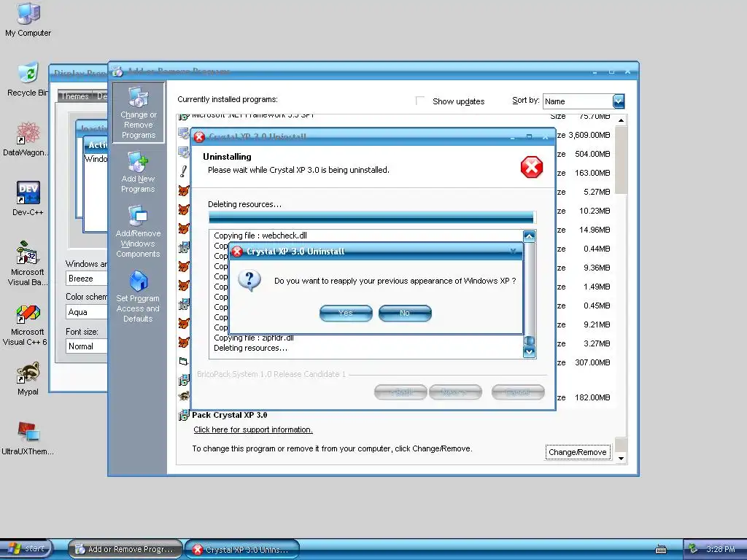
Task: Select the program row sized 163.00MB
Action: (584, 173)
